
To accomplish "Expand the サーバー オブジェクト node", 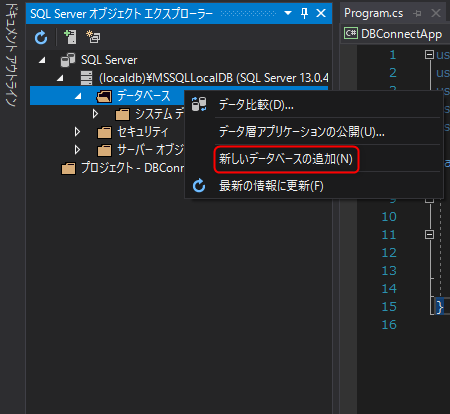I will coord(77,150).
